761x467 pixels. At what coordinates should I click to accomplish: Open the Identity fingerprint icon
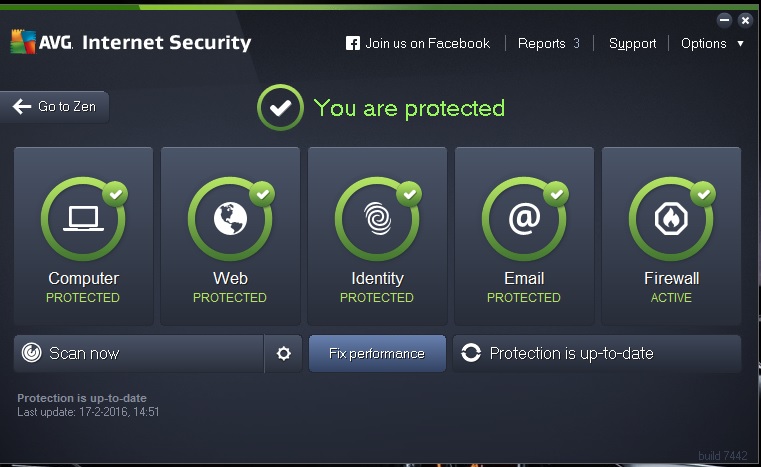377,218
